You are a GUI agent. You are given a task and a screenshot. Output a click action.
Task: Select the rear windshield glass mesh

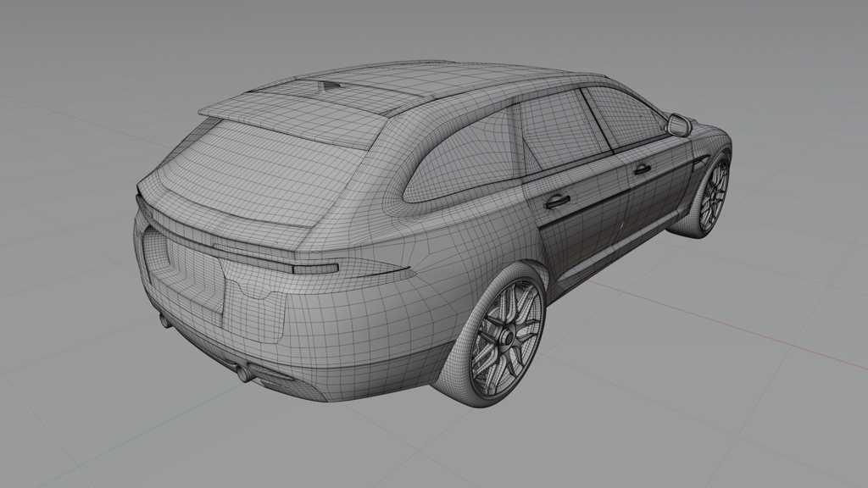260,171
